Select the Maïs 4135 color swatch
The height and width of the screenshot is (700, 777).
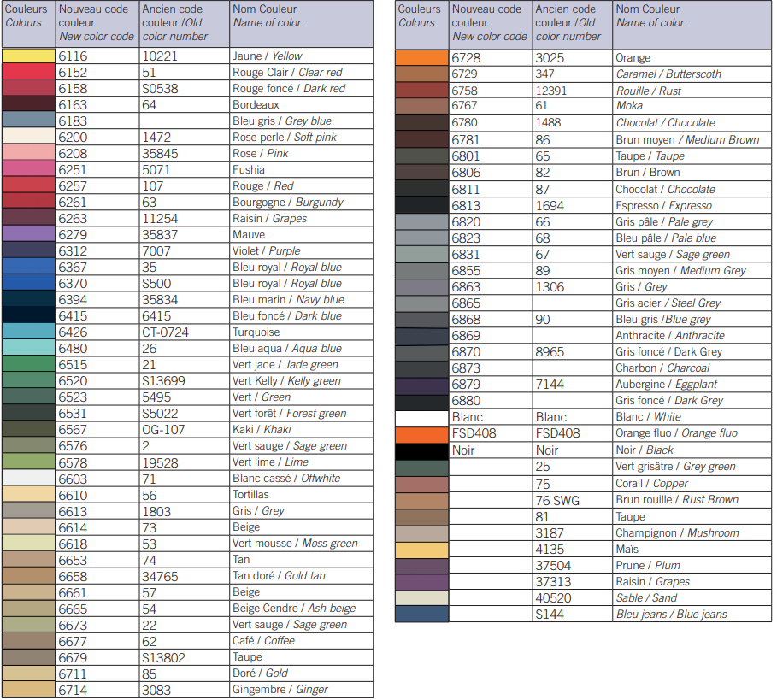421,549
